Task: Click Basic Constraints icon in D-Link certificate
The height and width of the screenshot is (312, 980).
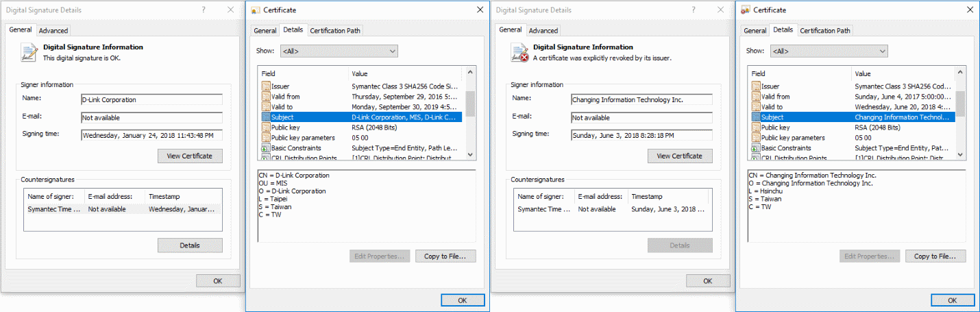Action: (x=266, y=148)
